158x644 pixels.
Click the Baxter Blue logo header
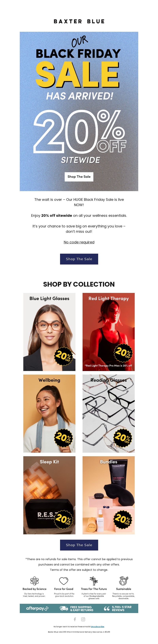[79, 21]
